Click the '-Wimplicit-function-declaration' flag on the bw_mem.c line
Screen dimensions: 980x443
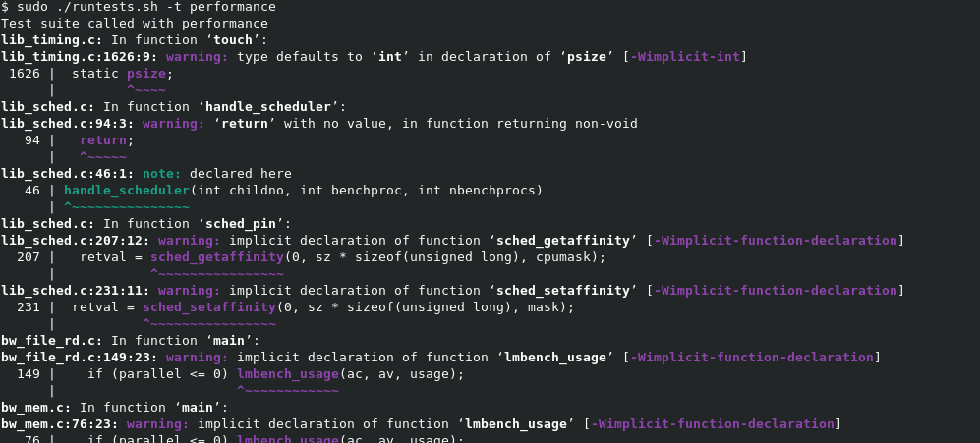pyautogui.click(x=713, y=424)
